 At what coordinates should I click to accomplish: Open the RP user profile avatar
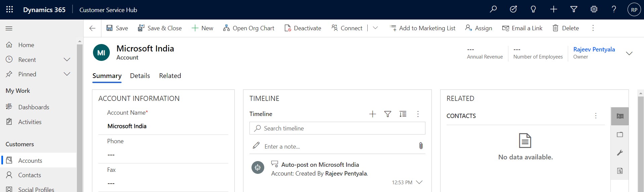tap(634, 10)
